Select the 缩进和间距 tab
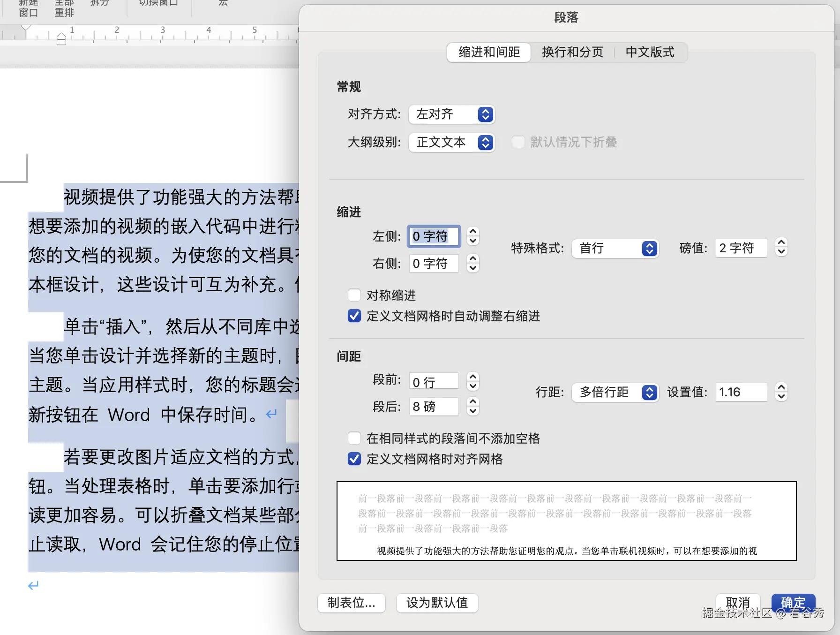The height and width of the screenshot is (635, 840). coord(489,52)
